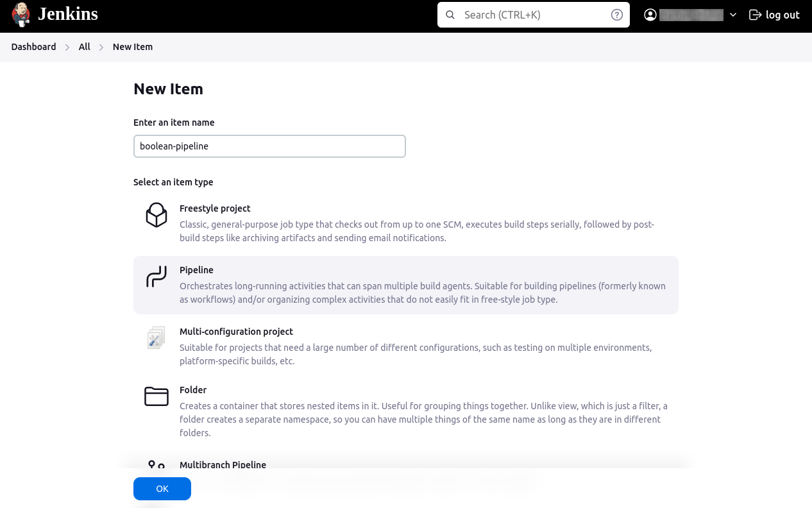Choose Freestyle project title
This screenshot has width=812, height=508.
point(215,208)
